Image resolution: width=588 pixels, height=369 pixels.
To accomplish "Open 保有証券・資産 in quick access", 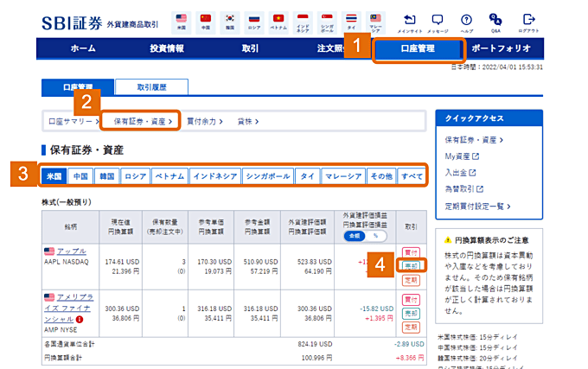I will click(x=474, y=140).
